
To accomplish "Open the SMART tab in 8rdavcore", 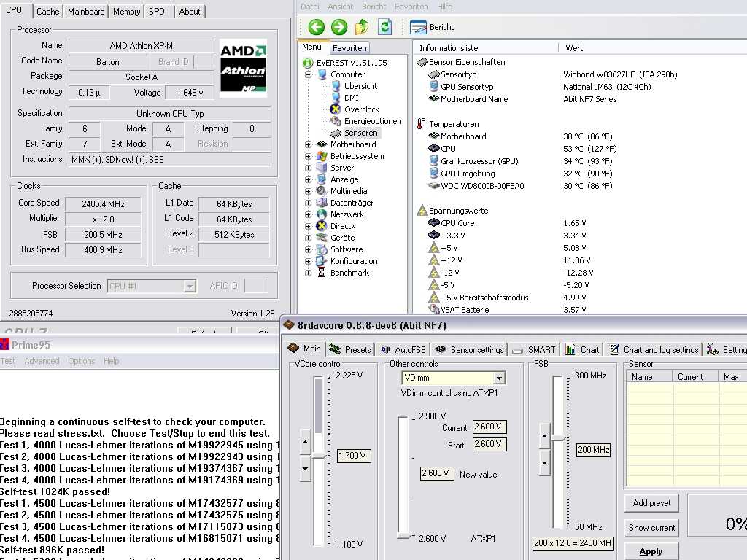I will pyautogui.click(x=533, y=349).
